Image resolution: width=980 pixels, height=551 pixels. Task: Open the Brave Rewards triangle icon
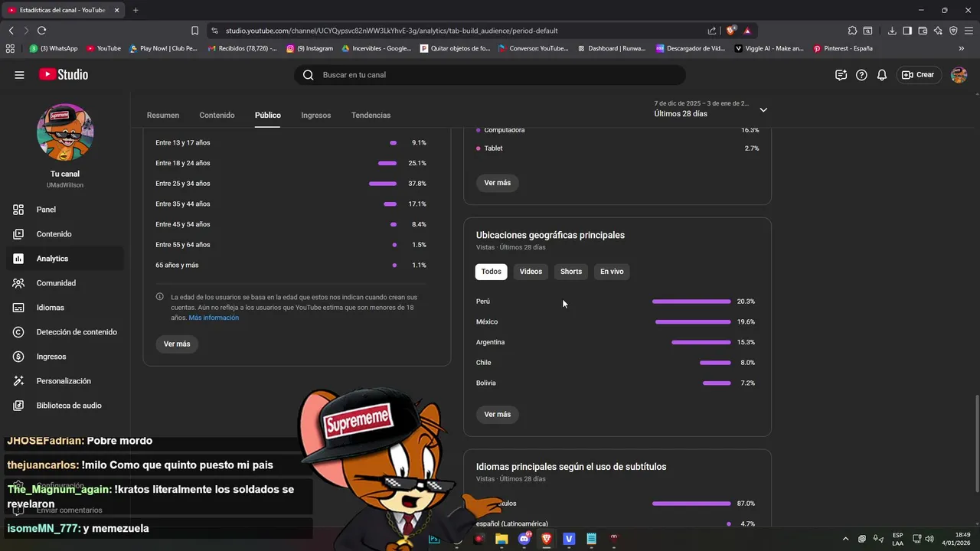pyautogui.click(x=747, y=31)
